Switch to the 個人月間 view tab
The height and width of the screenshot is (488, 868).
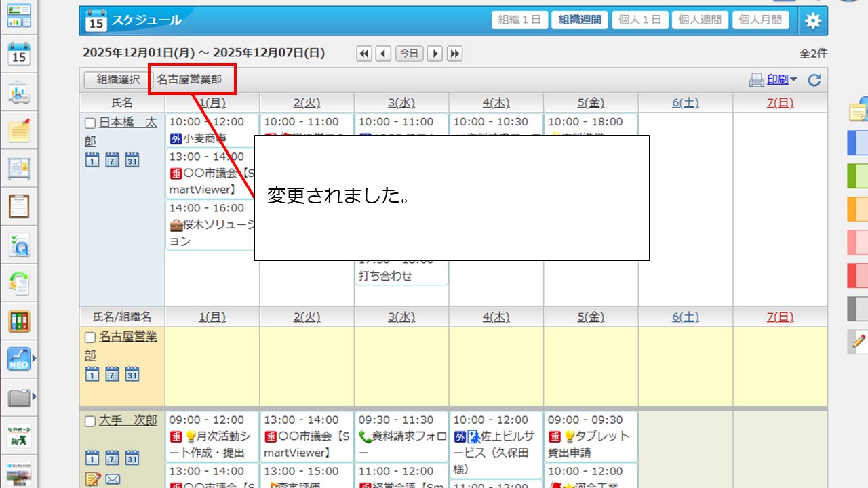click(x=759, y=20)
